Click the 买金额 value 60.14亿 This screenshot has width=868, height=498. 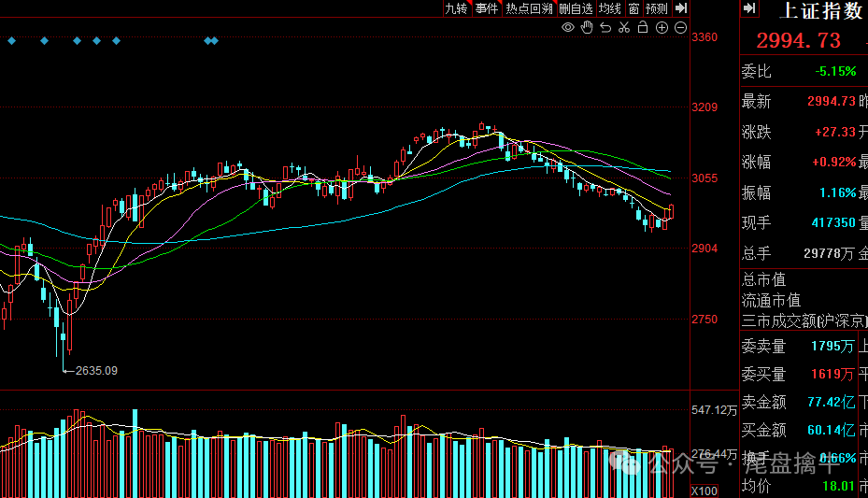(831, 430)
